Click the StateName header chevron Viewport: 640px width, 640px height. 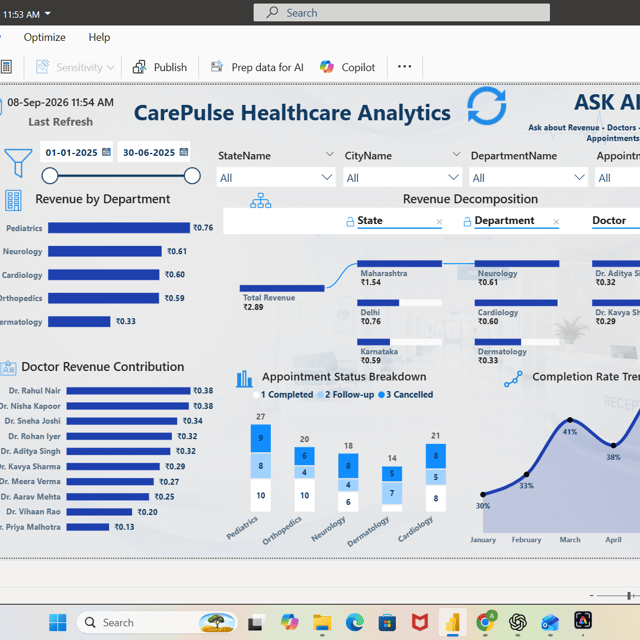[329, 155]
